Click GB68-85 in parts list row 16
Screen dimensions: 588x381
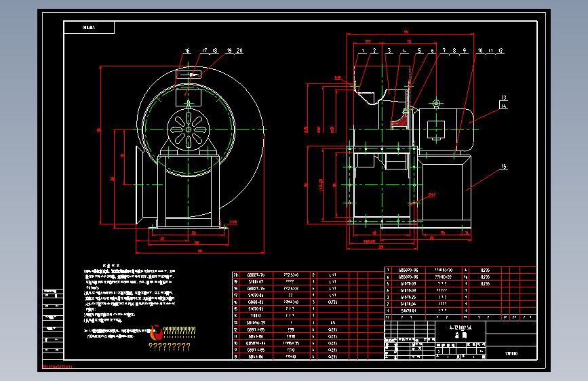pyautogui.click(x=256, y=302)
